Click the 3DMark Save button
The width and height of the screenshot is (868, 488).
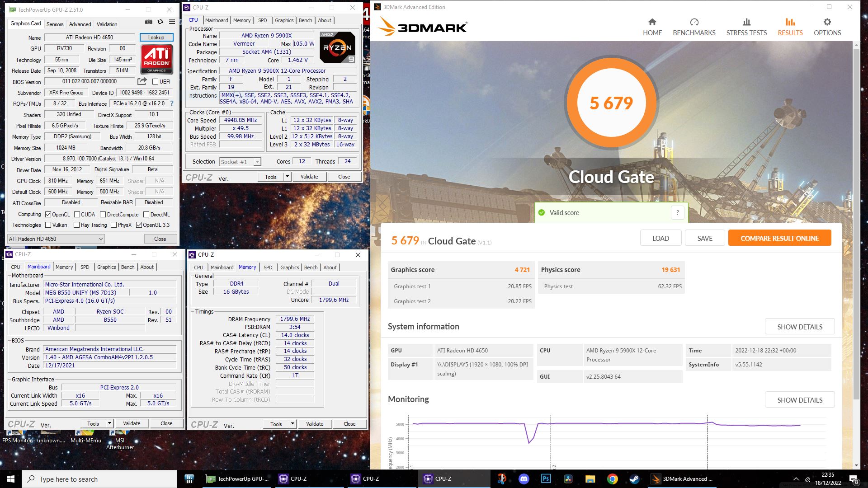coord(704,238)
